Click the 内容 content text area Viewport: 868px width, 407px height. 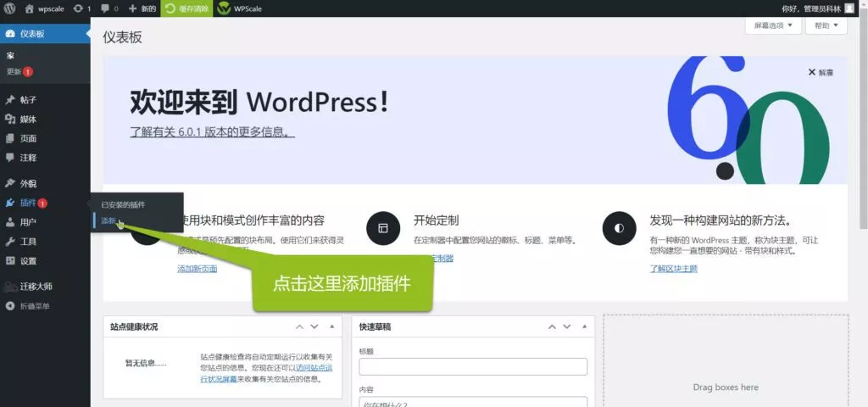pyautogui.click(x=473, y=402)
